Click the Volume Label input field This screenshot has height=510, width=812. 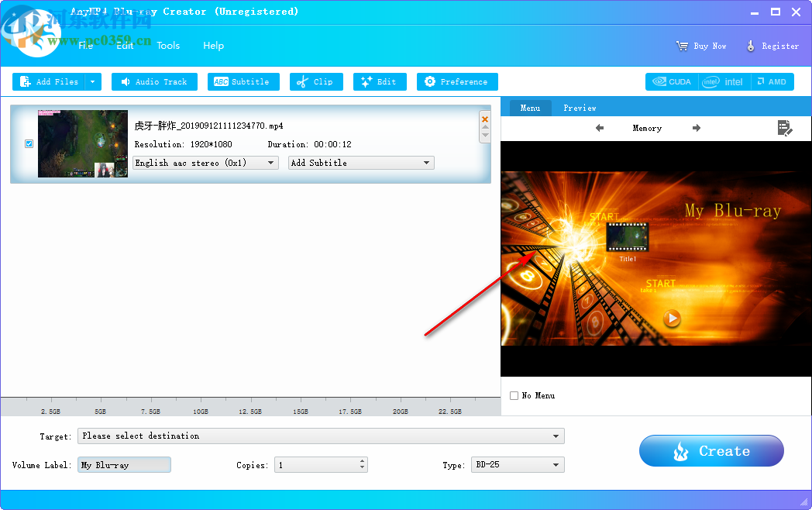124,464
